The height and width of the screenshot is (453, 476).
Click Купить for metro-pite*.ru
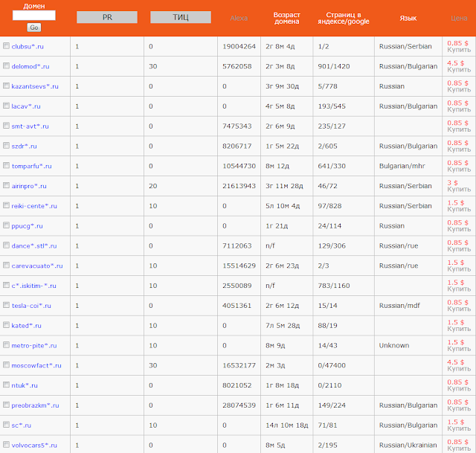[459, 349]
